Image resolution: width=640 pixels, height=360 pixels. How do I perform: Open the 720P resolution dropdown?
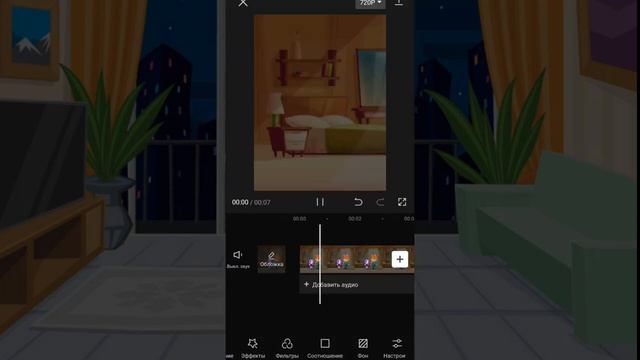point(370,3)
